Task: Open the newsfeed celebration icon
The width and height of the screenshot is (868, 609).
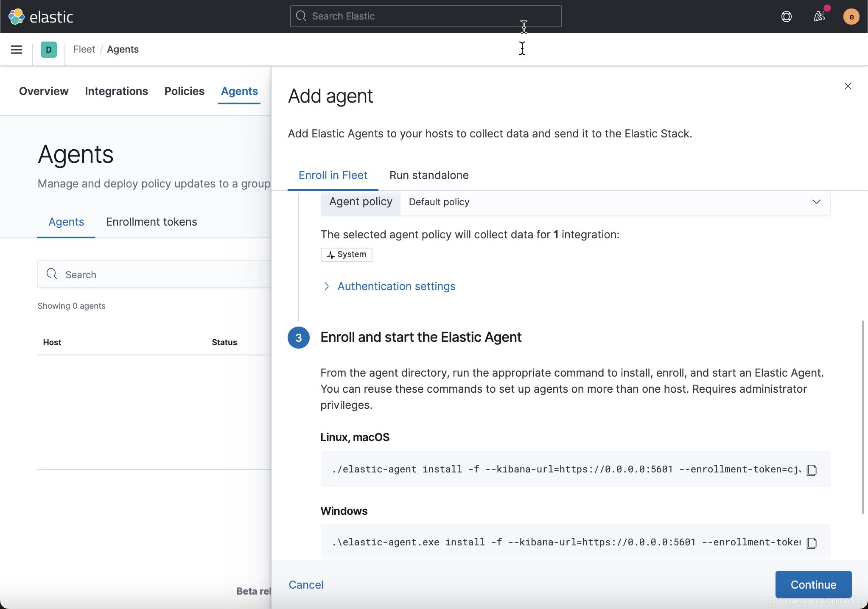Action: point(819,17)
